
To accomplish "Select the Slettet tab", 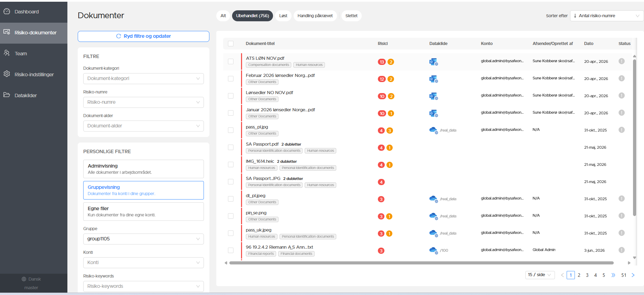I will coord(351,16).
